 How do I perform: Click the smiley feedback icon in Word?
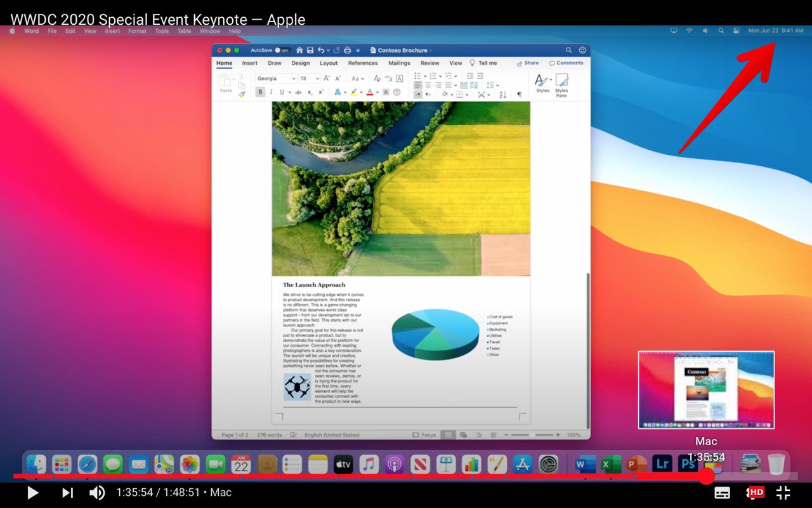(582, 50)
